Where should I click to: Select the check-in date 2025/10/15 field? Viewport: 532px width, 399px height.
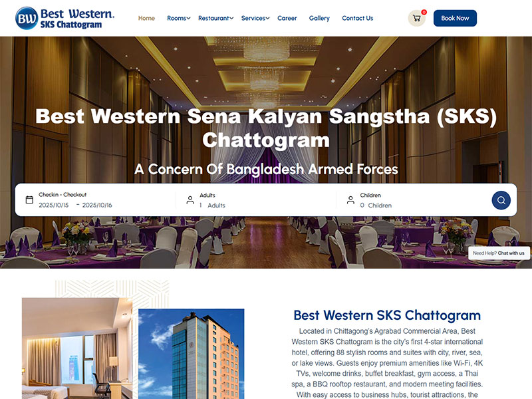[54, 205]
